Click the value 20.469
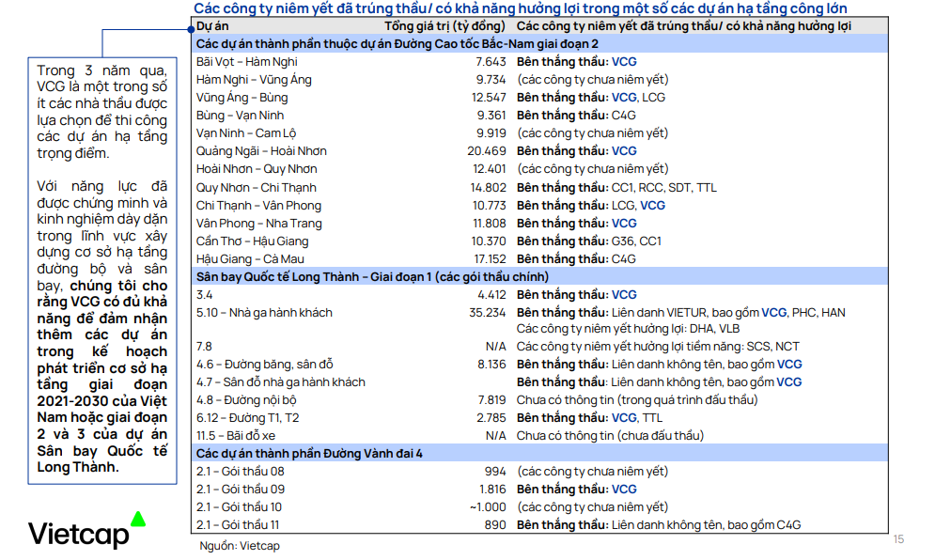This screenshot has width=935, height=560. 487,151
